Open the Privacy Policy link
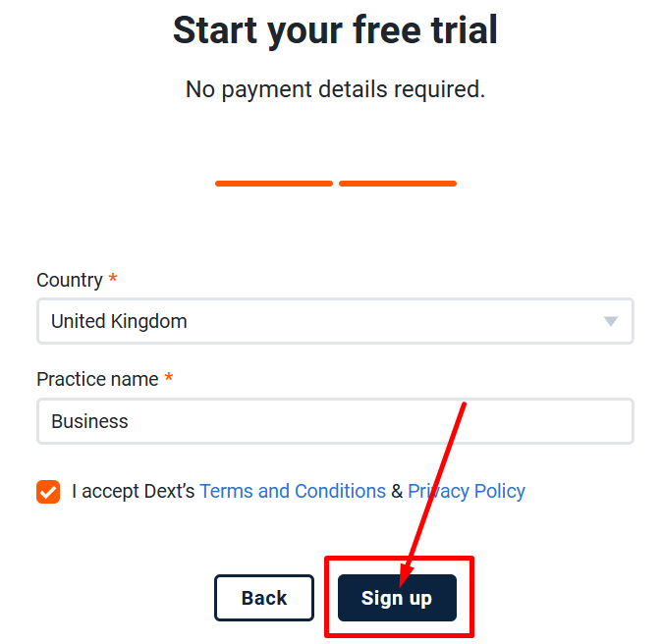The height and width of the screenshot is (644, 663). point(467,491)
